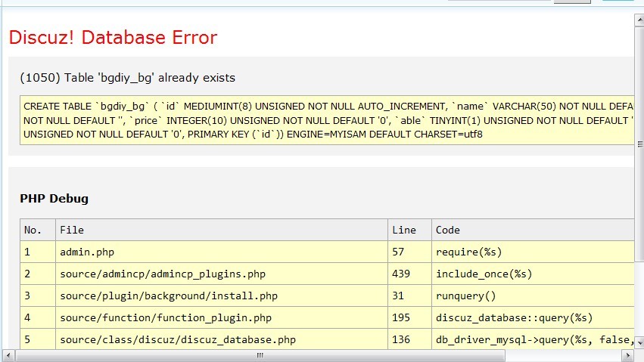Select 'source/admincp/admincp_plugins.php' file cell
This screenshot has height=362, width=644.
point(222,274)
